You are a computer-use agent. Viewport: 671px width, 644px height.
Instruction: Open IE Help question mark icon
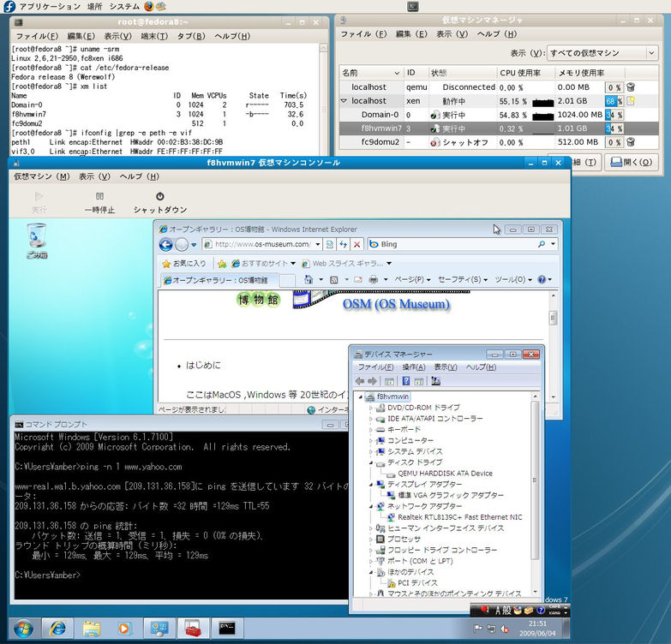(x=542, y=280)
